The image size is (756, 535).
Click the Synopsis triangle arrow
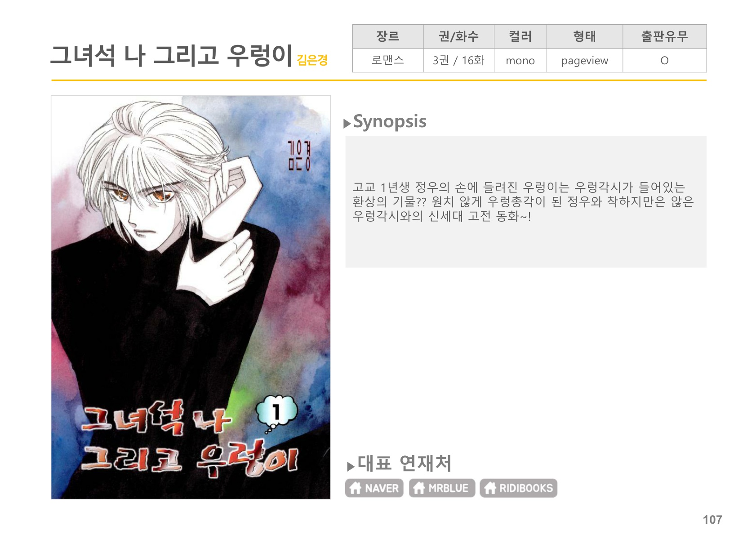coord(347,124)
